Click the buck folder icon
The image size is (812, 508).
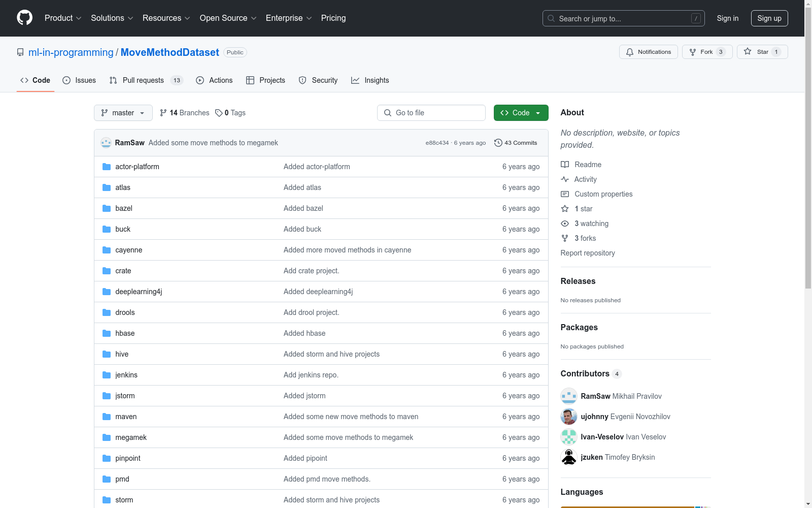pyautogui.click(x=107, y=229)
